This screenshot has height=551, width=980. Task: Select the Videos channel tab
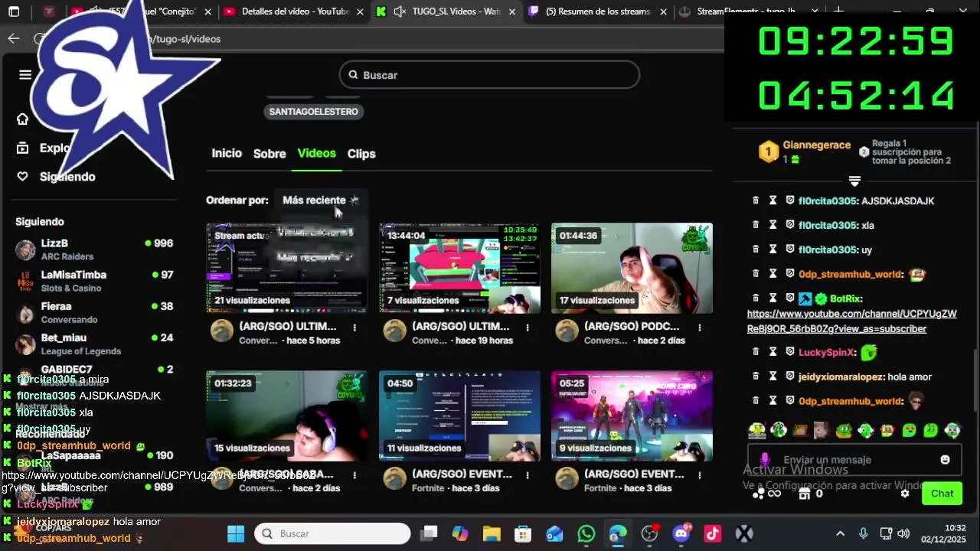click(x=317, y=153)
